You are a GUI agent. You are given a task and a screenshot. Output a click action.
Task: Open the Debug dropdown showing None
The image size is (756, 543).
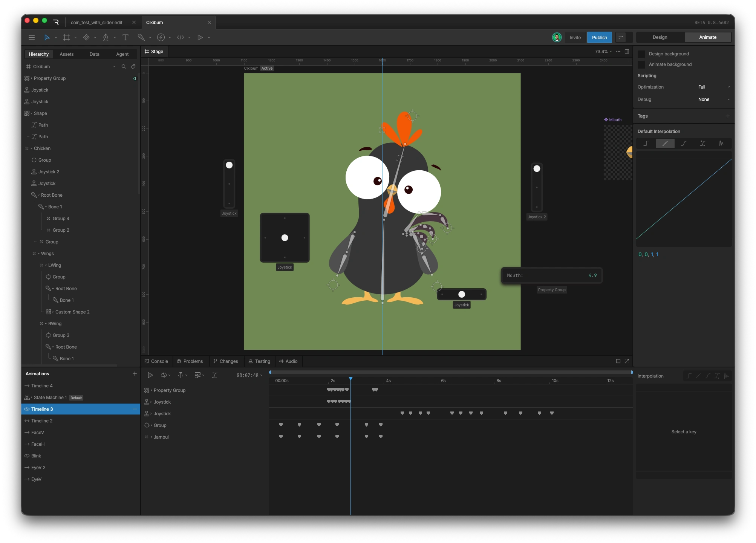click(x=713, y=99)
